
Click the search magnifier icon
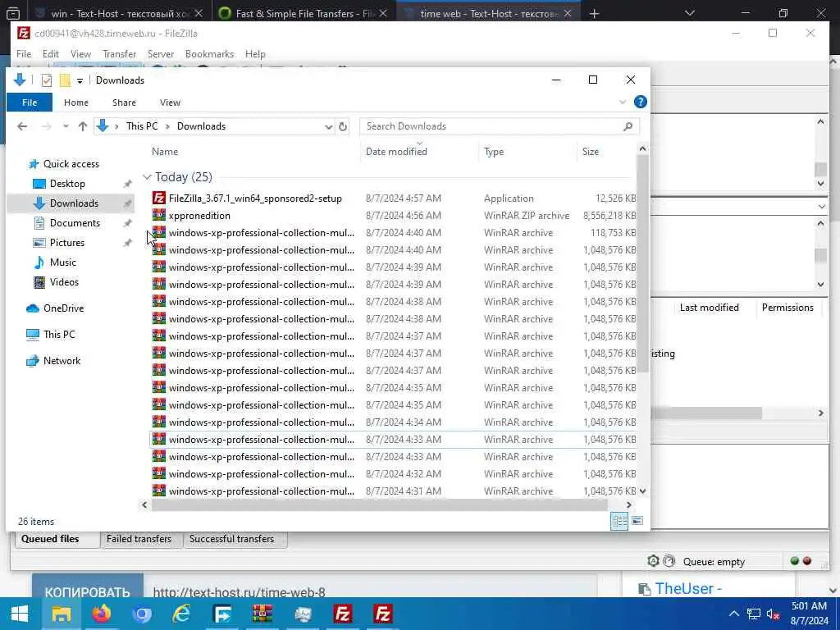click(x=628, y=126)
